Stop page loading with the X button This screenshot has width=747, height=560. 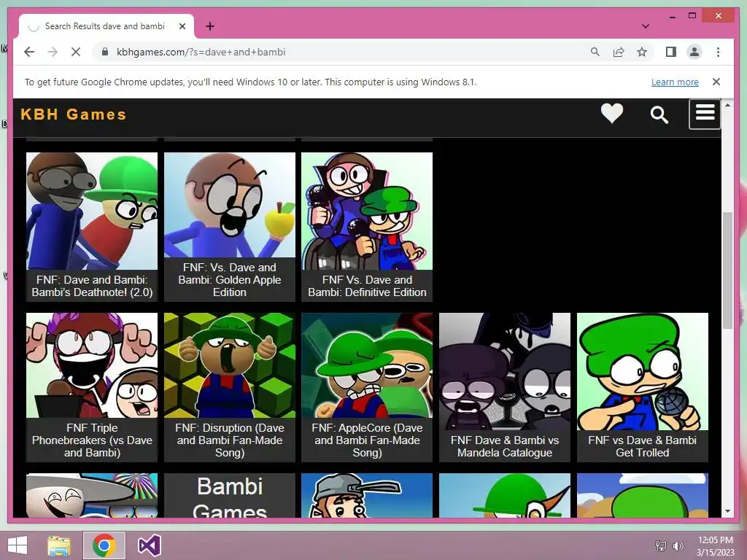tap(76, 52)
